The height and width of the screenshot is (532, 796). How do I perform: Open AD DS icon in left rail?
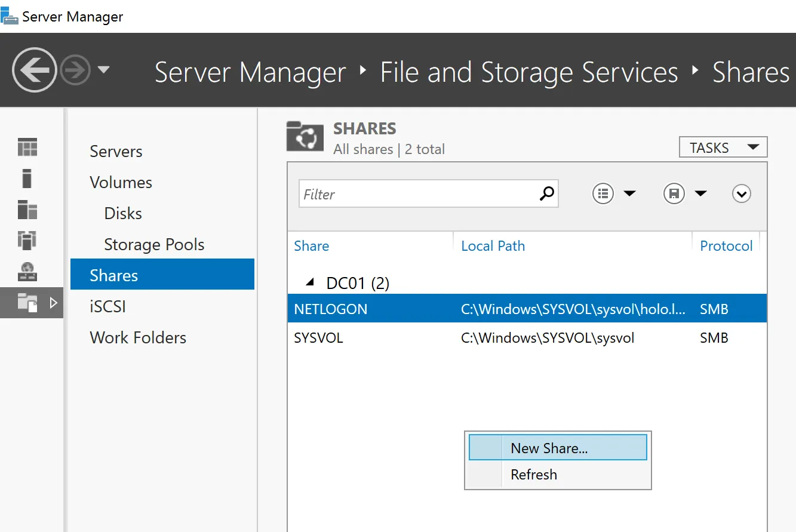coord(27,240)
